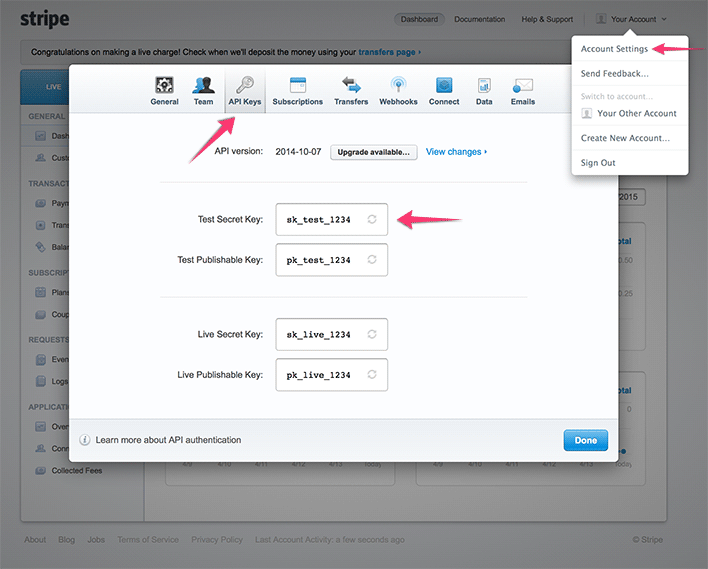
Task: Roll the Live Secret Key refresh icon
Action: coord(372,334)
